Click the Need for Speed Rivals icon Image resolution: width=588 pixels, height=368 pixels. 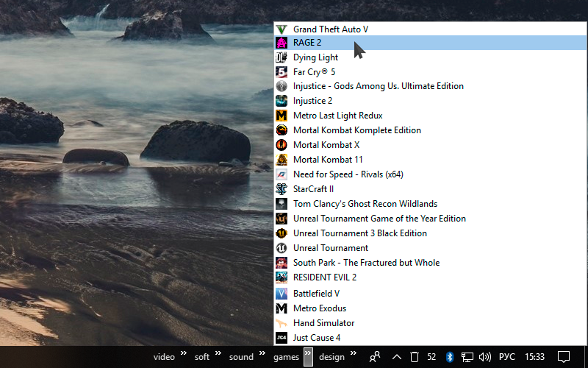tap(282, 174)
